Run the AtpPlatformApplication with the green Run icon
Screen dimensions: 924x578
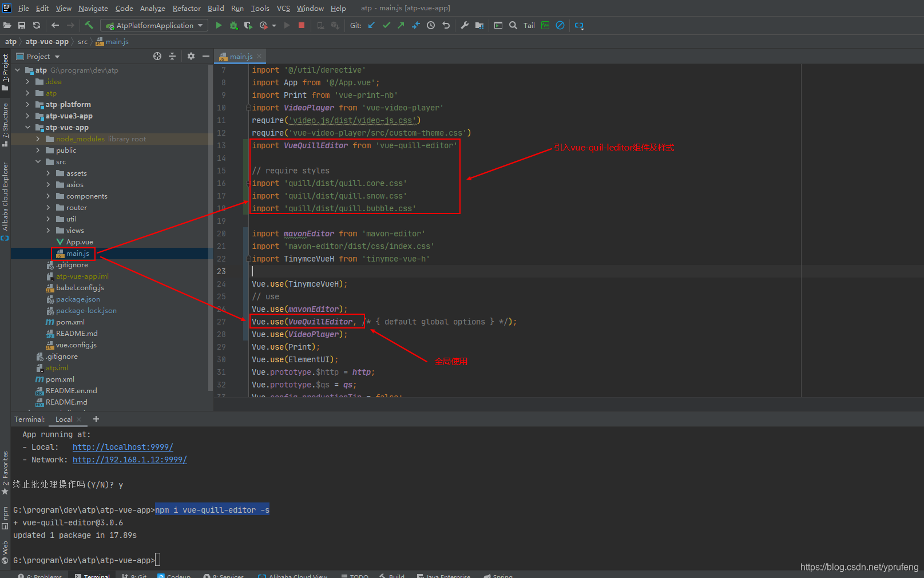219,25
